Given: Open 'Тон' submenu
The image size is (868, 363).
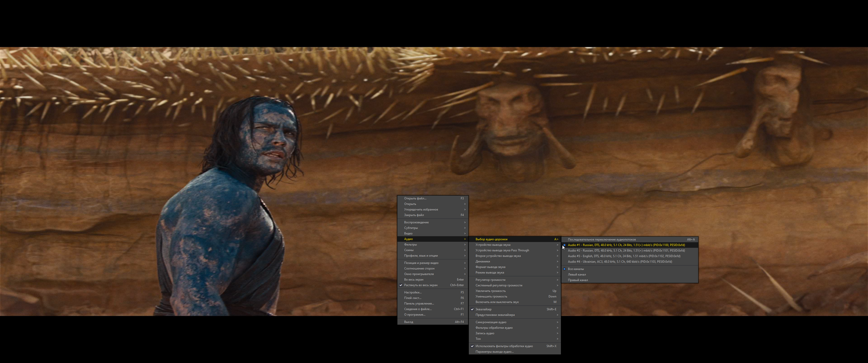Looking at the screenshot, I should click(x=515, y=339).
